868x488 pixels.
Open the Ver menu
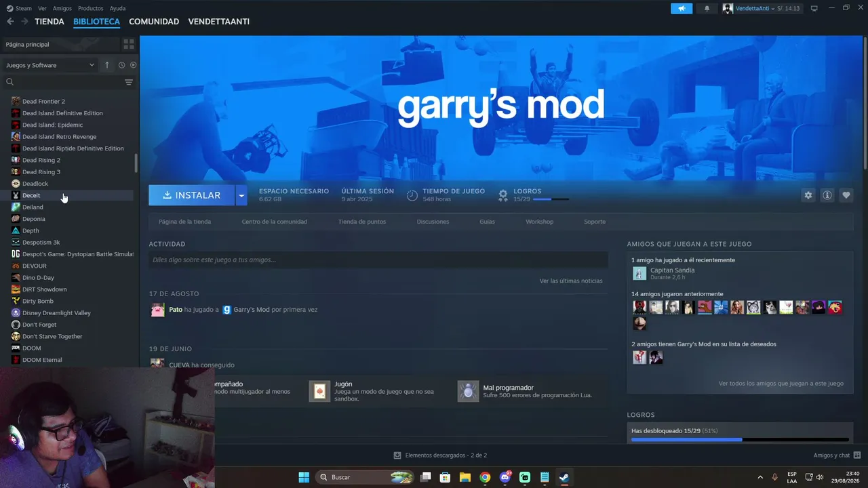pyautogui.click(x=42, y=9)
